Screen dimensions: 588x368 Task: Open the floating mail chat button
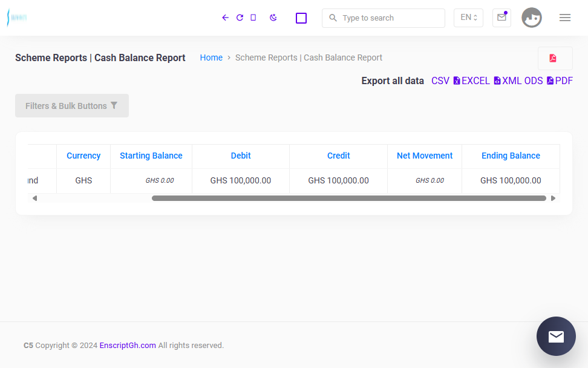(x=556, y=336)
